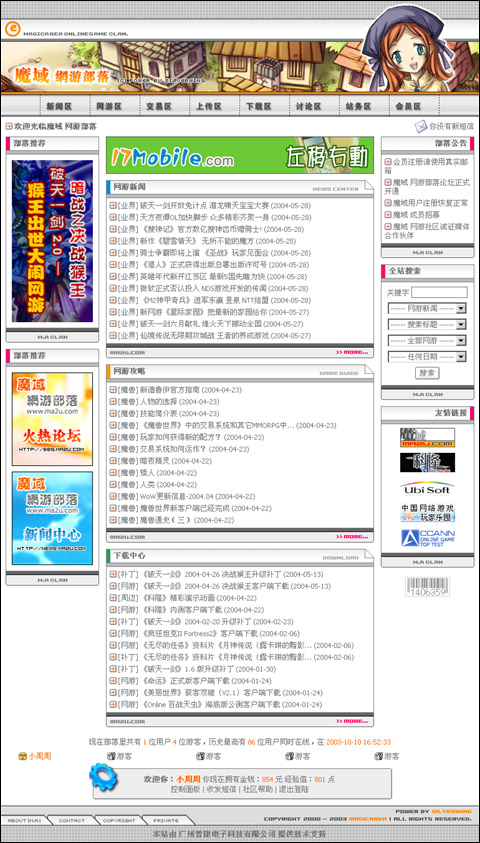Click the CCANN Online Game logo
This screenshot has height=843, width=480.
(x=427, y=539)
